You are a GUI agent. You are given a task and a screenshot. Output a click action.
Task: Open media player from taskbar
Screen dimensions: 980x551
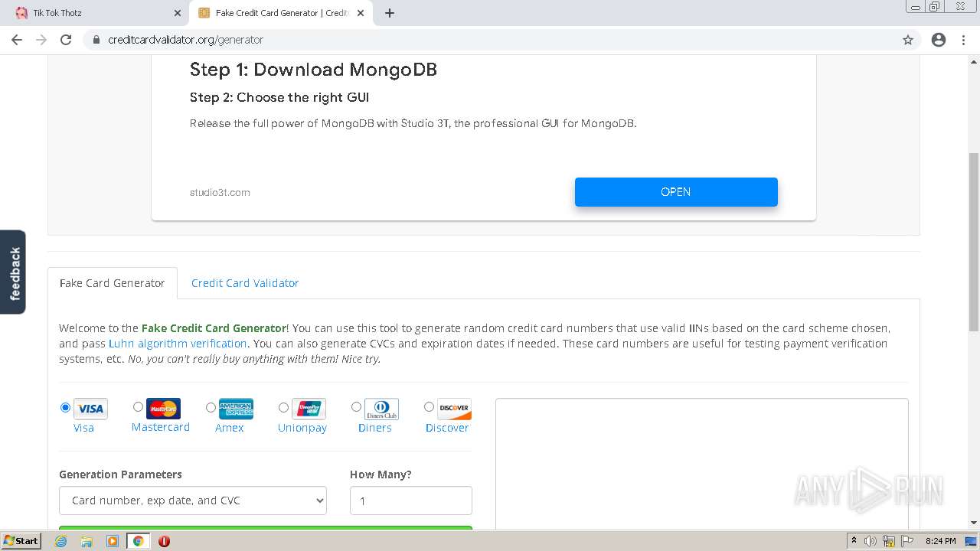113,541
